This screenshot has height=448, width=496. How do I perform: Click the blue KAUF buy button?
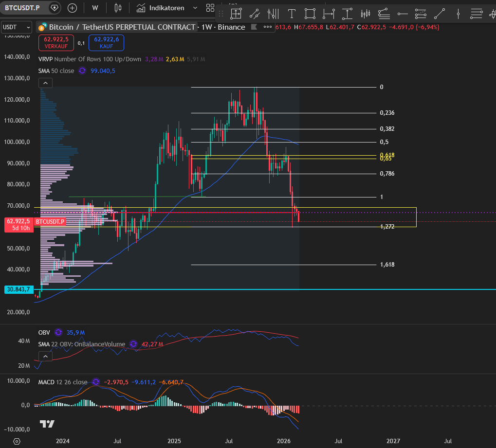(x=106, y=43)
